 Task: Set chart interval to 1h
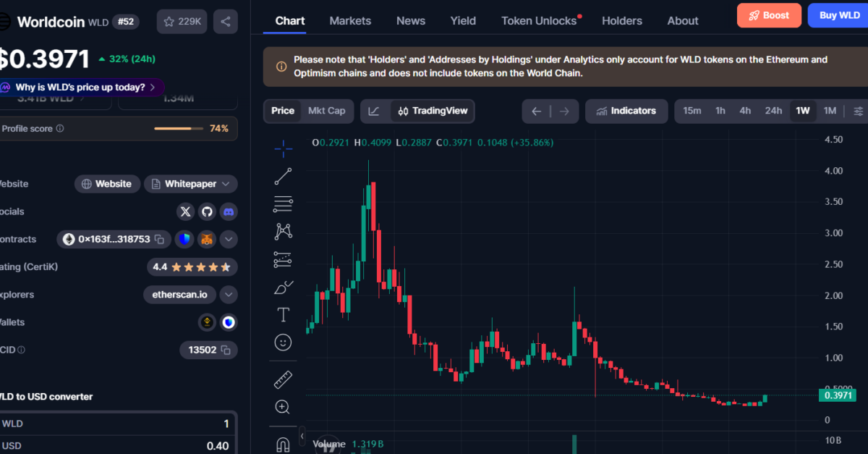click(x=720, y=111)
